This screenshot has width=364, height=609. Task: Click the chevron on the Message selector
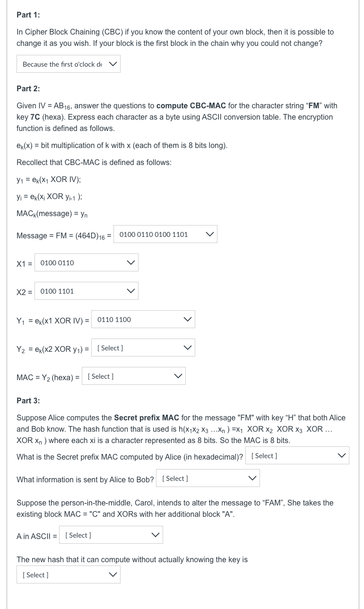point(209,234)
